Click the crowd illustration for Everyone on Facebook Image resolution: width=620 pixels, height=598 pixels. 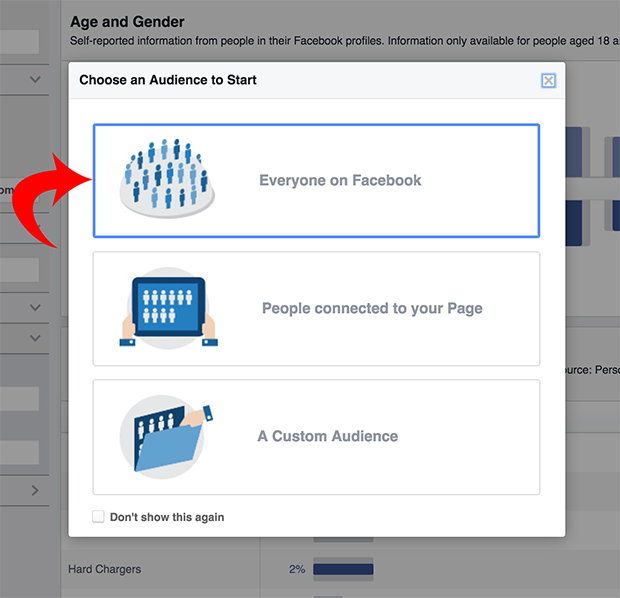coord(167,178)
